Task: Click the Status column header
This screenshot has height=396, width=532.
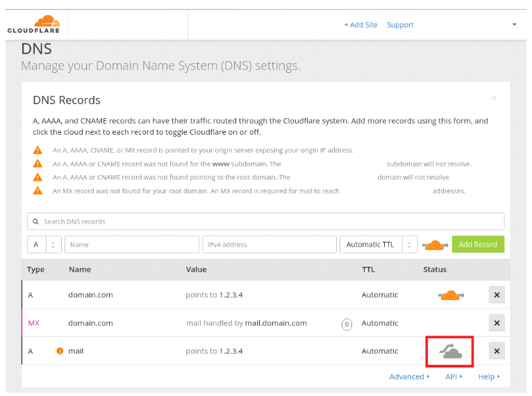Action: [x=435, y=270]
